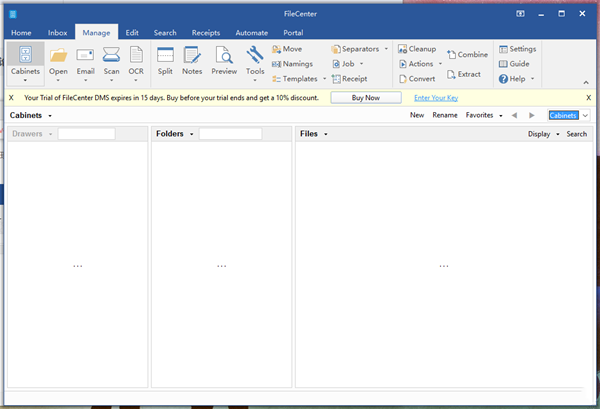Switch to the Receipts tab
The image size is (600, 409).
205,33
